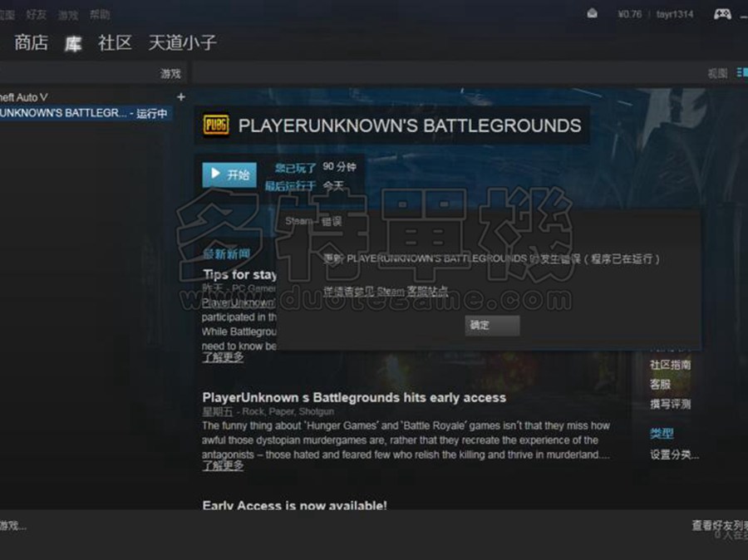The height and width of the screenshot is (560, 748).
Task: Open 了解更多 under Tips for staying news
Action: click(223, 357)
